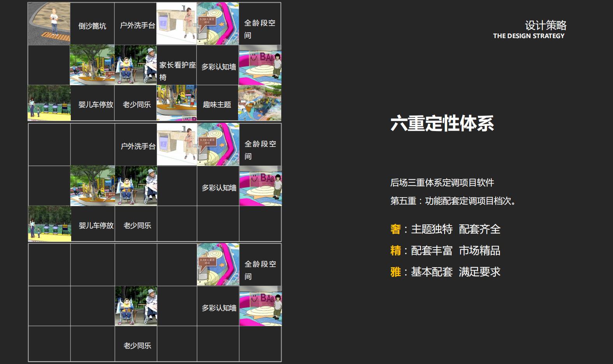Click 0-3岁 play area thumbnail in bottom grid

click(218, 265)
